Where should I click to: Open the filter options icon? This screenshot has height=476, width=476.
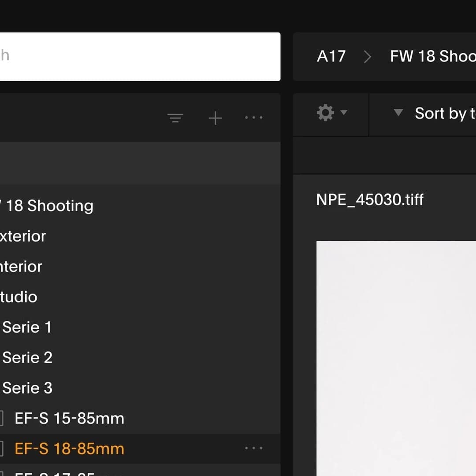coord(175,118)
